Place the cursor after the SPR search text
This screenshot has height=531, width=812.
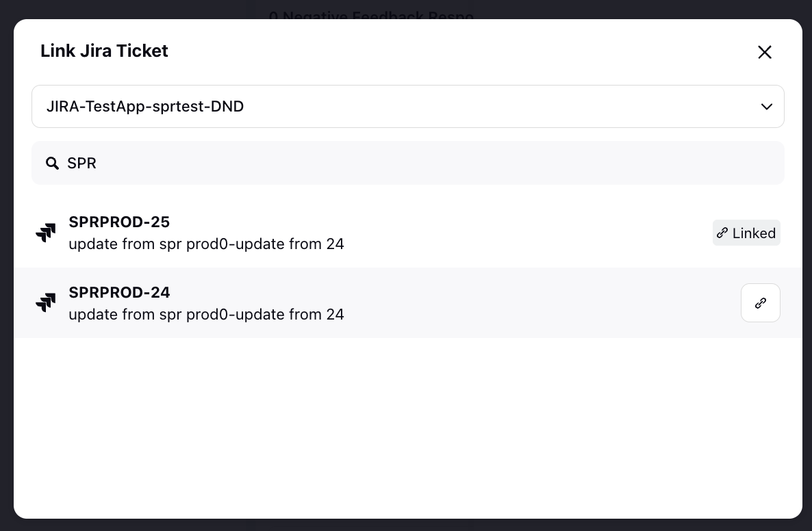98,163
